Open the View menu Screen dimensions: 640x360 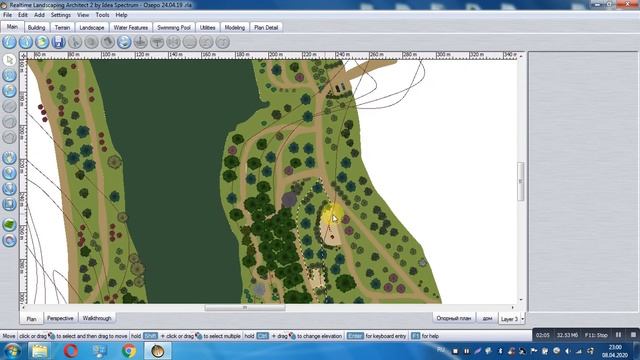point(83,15)
